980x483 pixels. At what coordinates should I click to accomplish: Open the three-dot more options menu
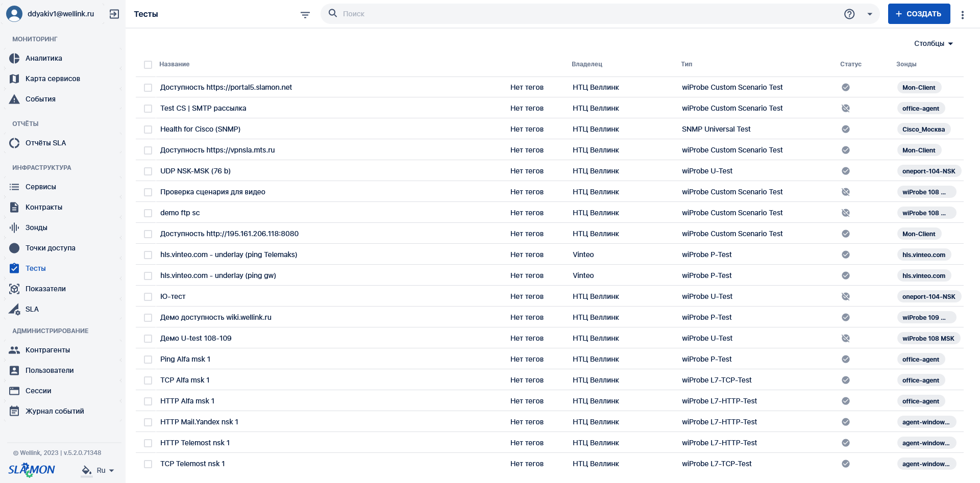coord(963,14)
